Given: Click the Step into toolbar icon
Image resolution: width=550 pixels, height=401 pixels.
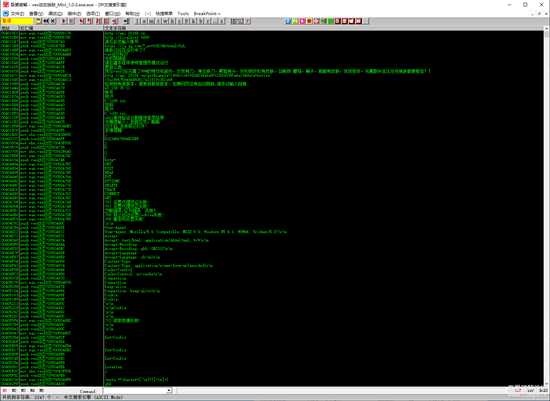Looking at the screenshot, I should click(x=82, y=21).
